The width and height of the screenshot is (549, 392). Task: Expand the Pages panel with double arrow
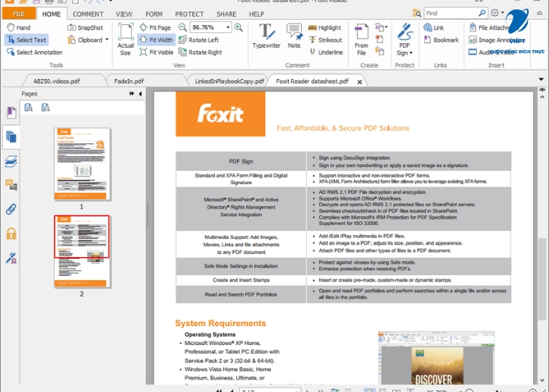tap(132, 93)
